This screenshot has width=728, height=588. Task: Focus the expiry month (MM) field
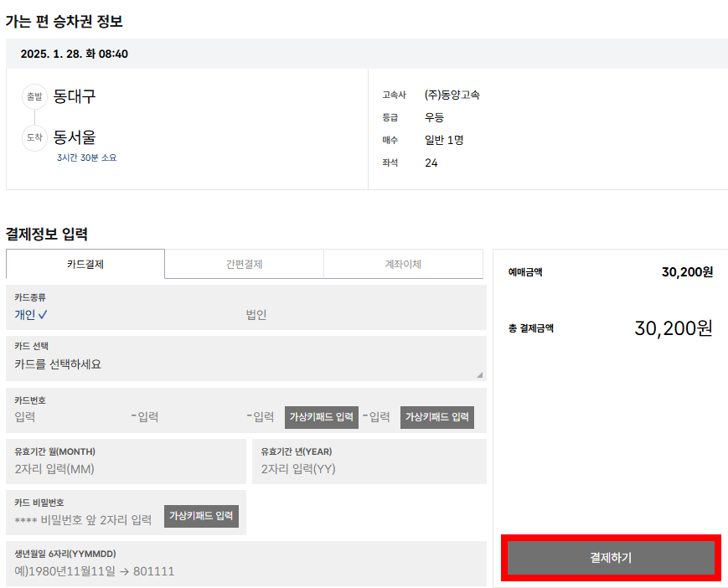pos(126,462)
